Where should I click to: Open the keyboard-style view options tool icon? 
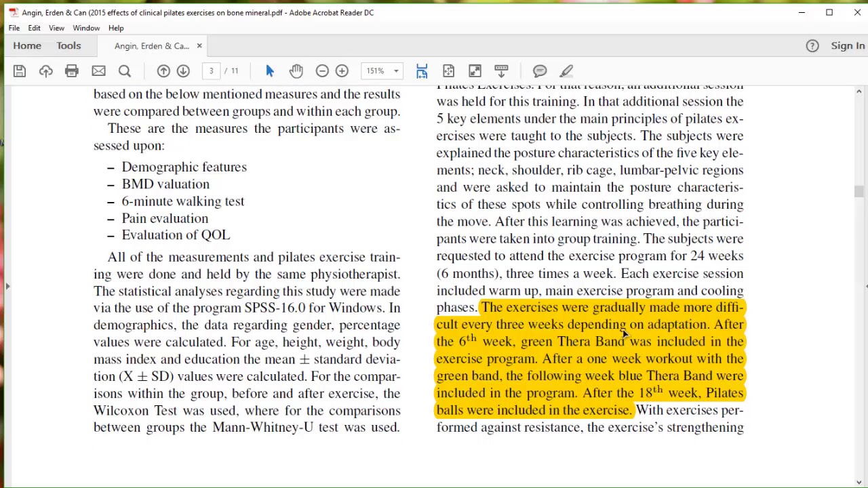(501, 71)
